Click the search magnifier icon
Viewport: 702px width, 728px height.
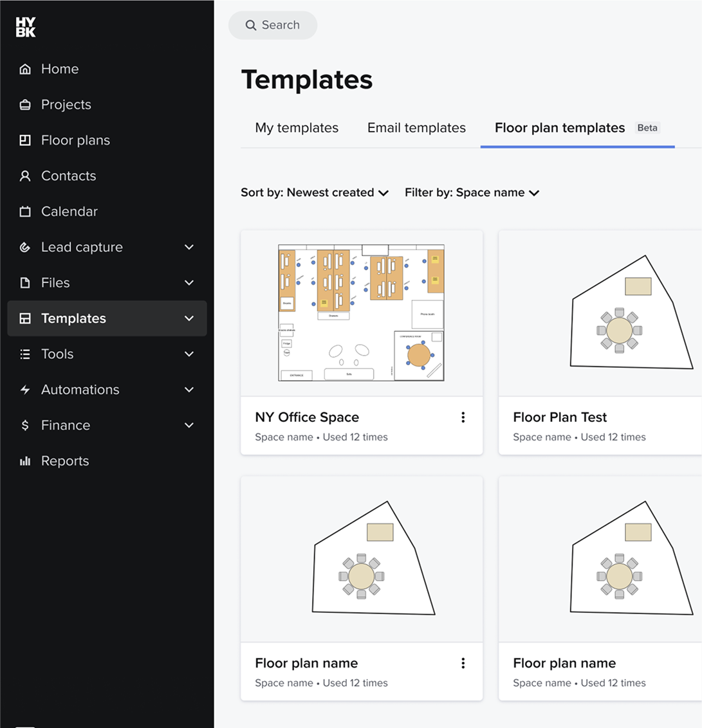[x=251, y=25]
